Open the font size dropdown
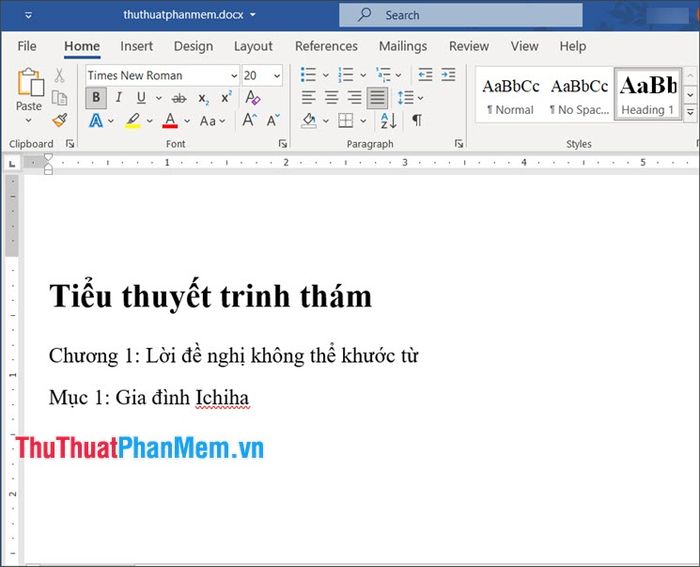 tap(277, 75)
